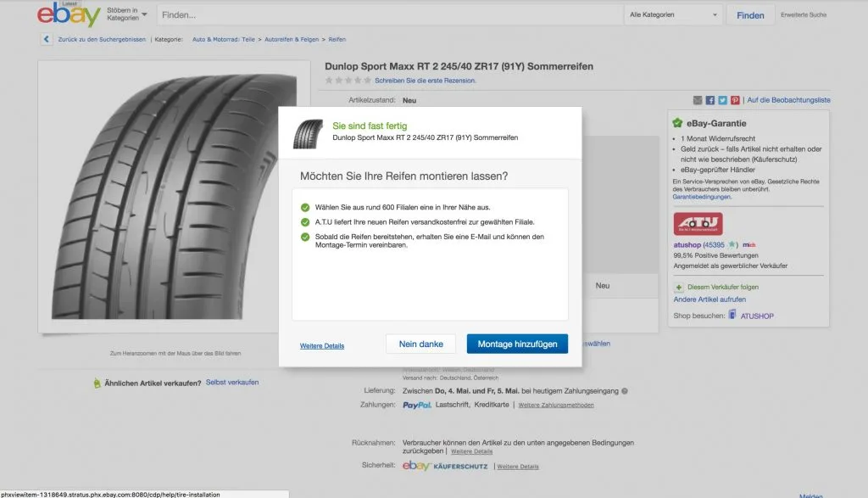Share on Twitter icon
The width and height of the screenshot is (868, 498).
click(x=722, y=100)
